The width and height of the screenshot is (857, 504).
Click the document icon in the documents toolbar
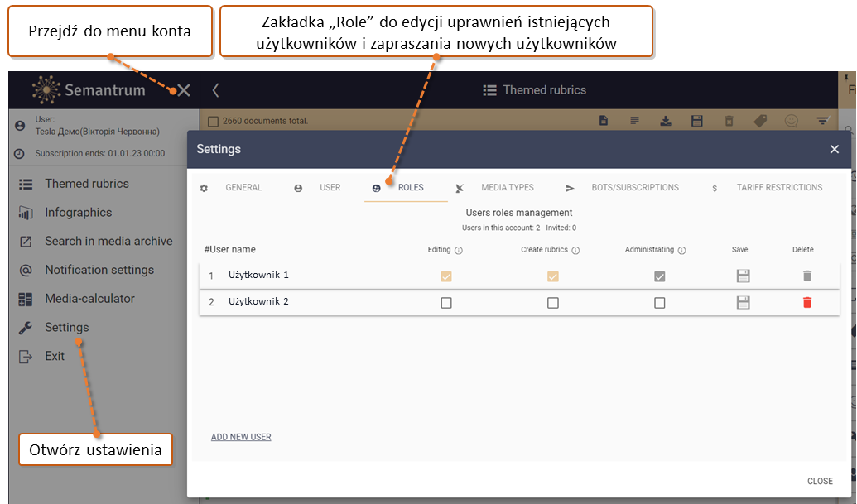[x=604, y=121]
